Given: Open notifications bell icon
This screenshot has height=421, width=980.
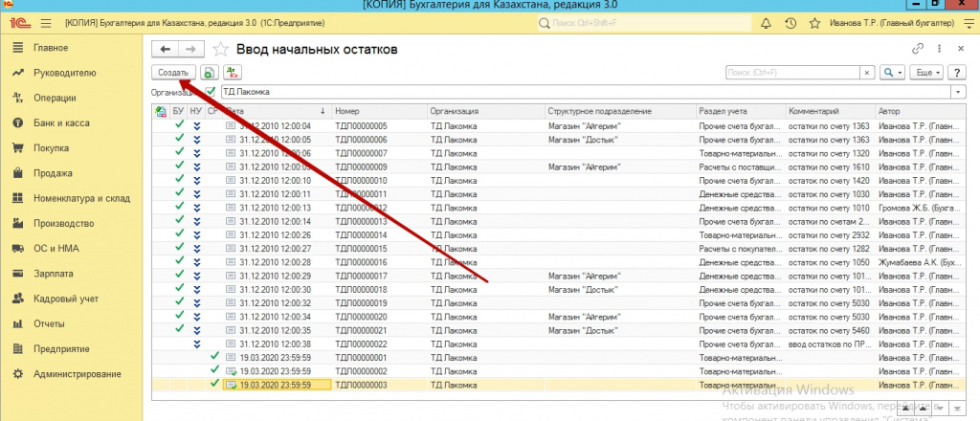Looking at the screenshot, I should 766,24.
